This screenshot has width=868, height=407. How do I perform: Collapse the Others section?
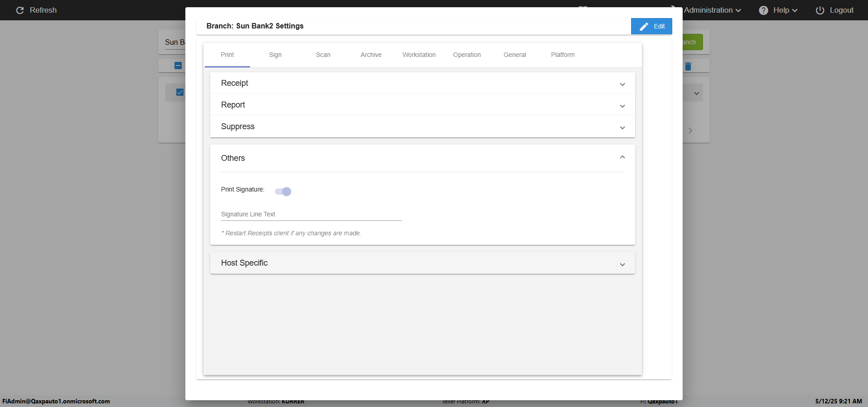click(622, 158)
